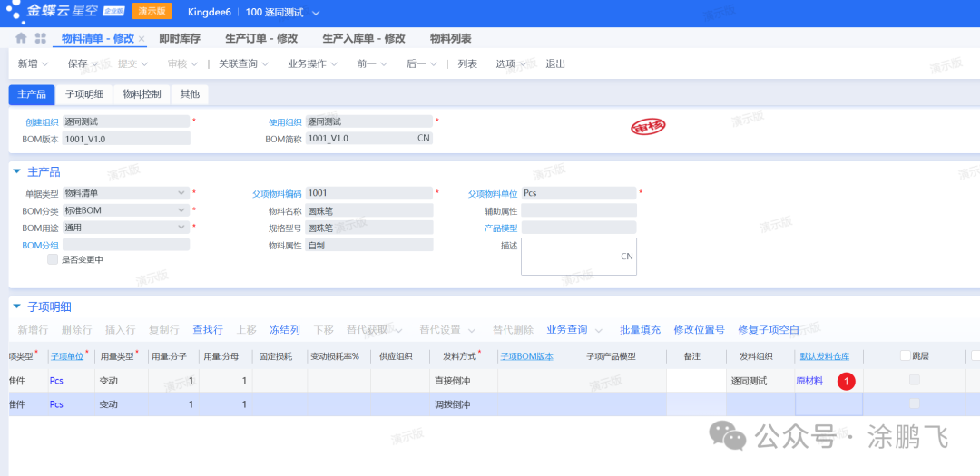Collapse the 主产品 section triangle
This screenshot has height=476, width=980.
(16, 171)
